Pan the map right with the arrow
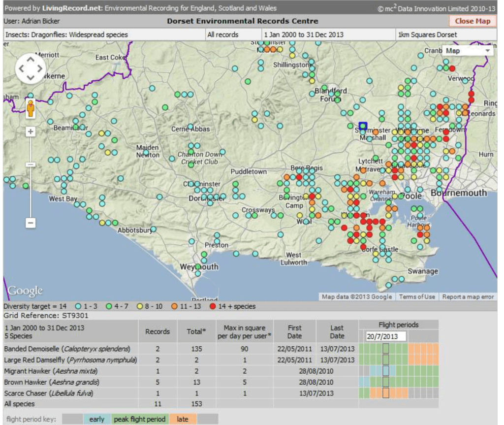 [x=39, y=69]
